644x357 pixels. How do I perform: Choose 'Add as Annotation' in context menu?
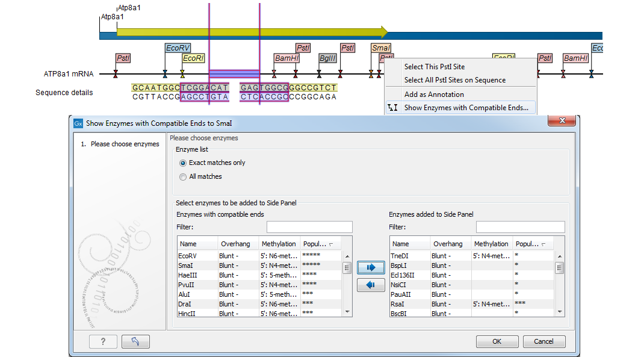point(433,95)
